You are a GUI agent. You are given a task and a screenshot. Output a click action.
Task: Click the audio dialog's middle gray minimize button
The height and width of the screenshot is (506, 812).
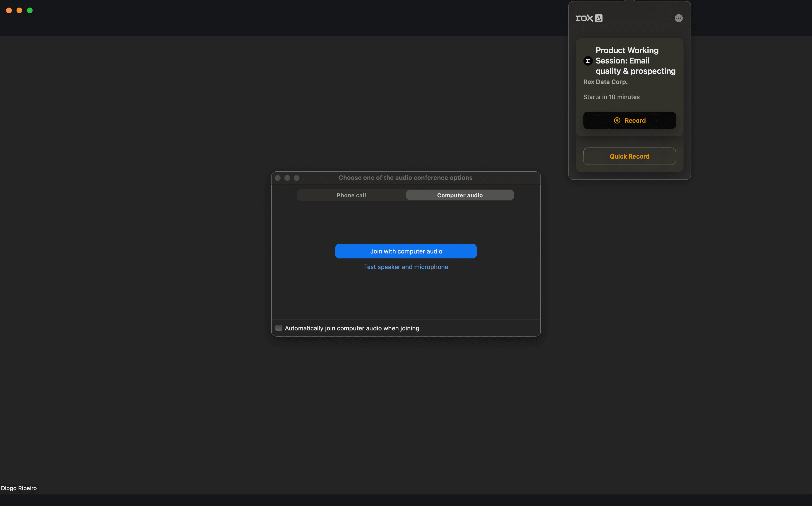pyautogui.click(x=287, y=178)
